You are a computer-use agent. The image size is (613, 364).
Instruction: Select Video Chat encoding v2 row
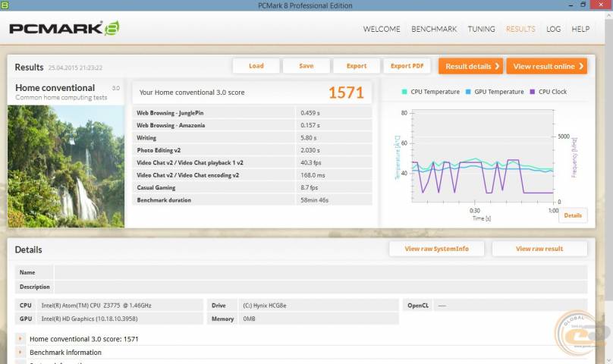(252, 175)
